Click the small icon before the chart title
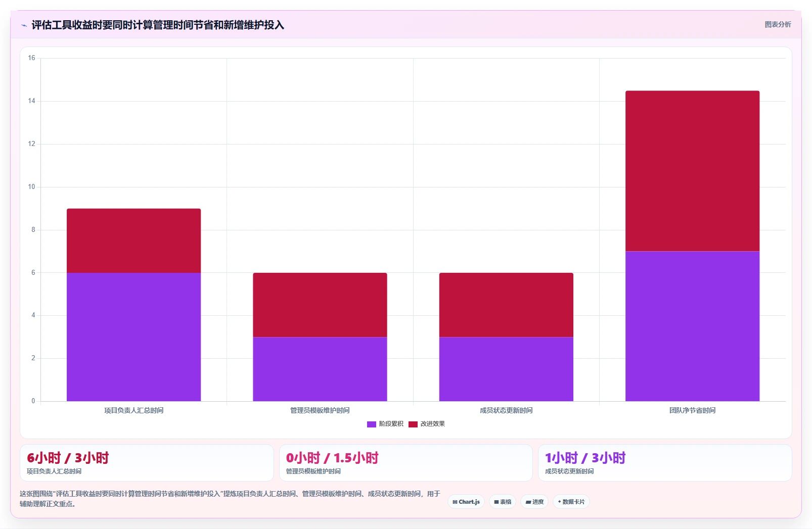 pos(24,25)
